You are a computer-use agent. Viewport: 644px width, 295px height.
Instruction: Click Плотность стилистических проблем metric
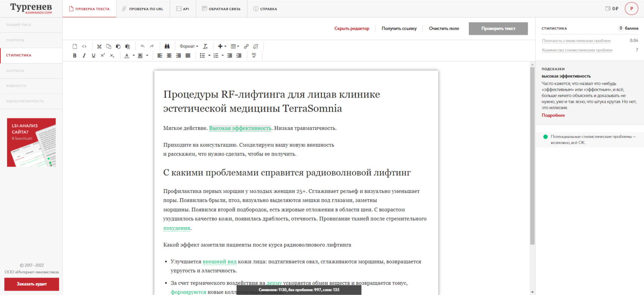[576, 41]
